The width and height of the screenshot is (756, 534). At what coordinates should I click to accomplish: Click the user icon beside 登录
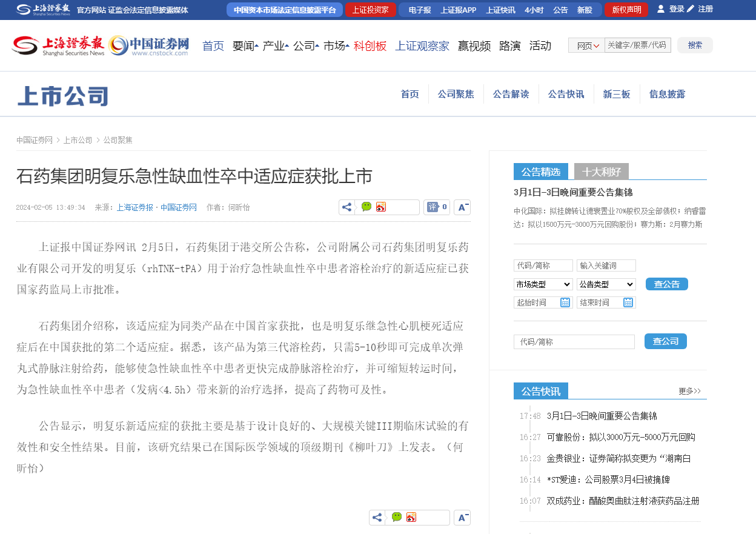point(660,9)
